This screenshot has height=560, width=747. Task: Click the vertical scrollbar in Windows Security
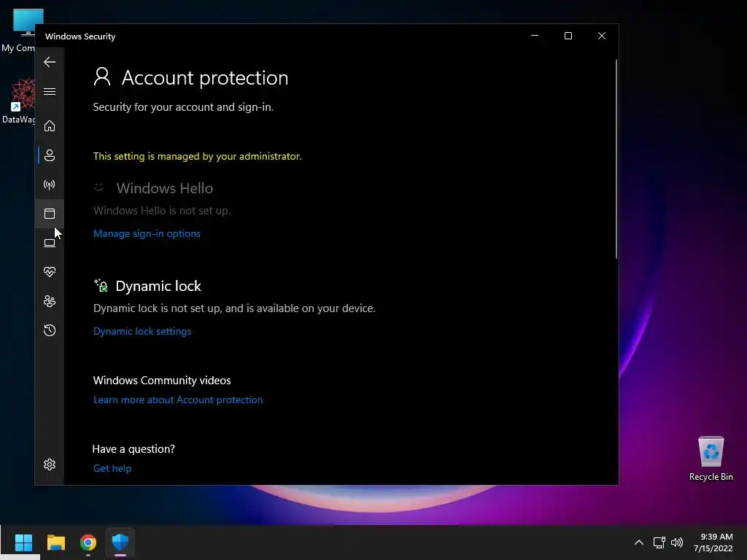pyautogui.click(x=616, y=159)
